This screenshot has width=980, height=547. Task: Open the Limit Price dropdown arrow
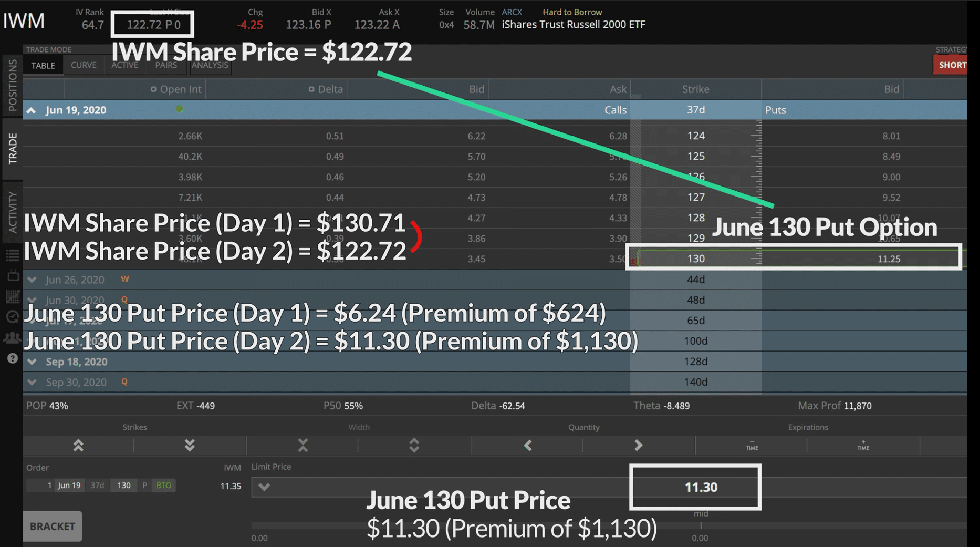pos(264,487)
